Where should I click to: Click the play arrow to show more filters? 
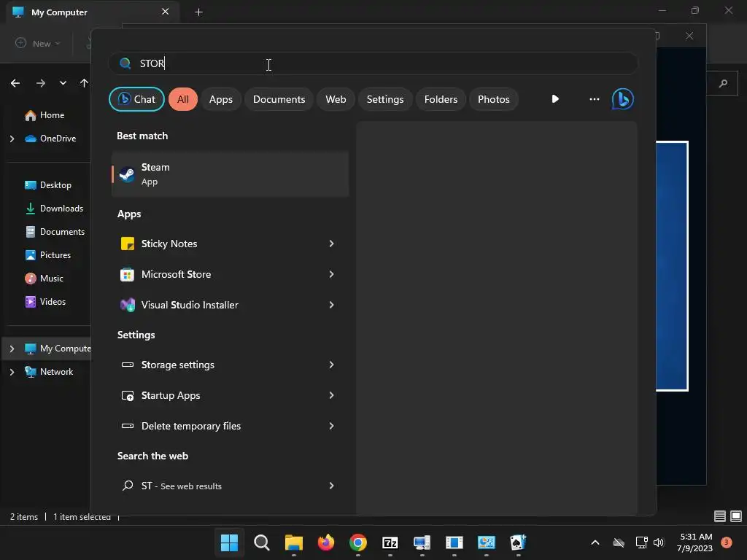click(555, 99)
